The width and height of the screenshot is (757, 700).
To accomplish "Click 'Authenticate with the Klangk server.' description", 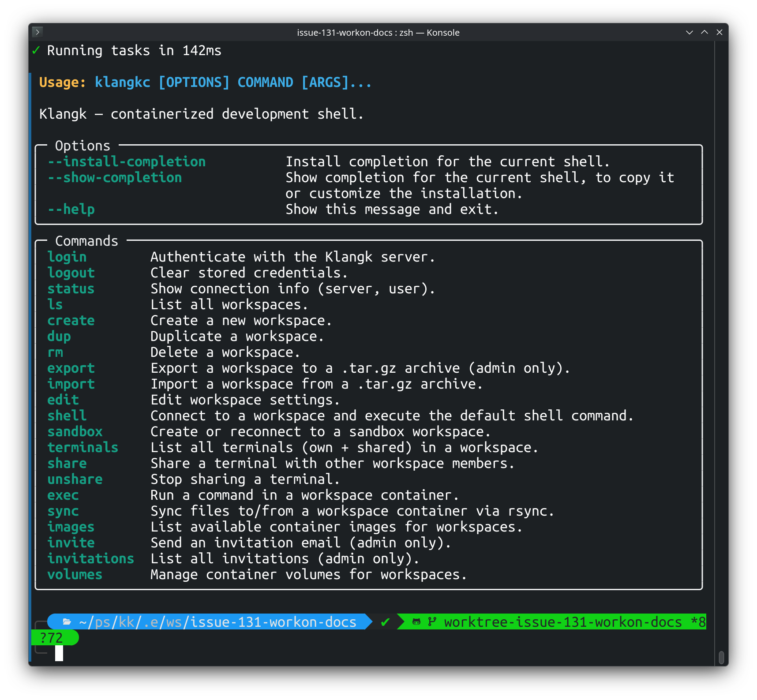I will click(x=293, y=257).
